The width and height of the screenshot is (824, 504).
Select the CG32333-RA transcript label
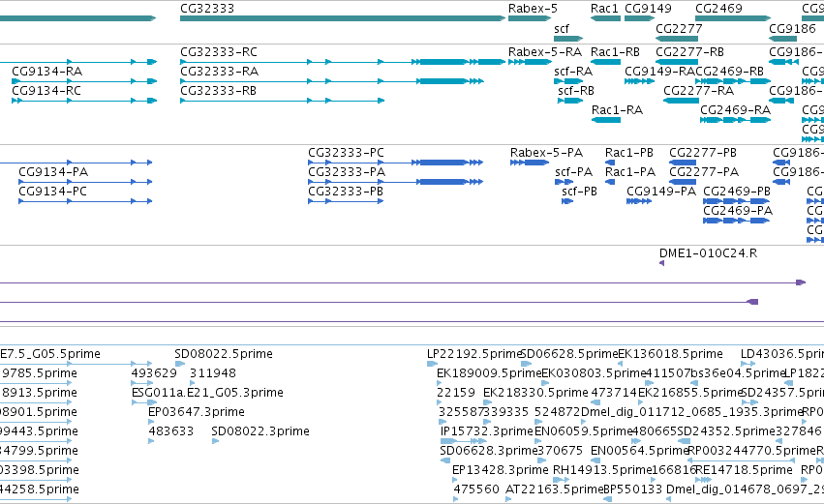tap(219, 72)
